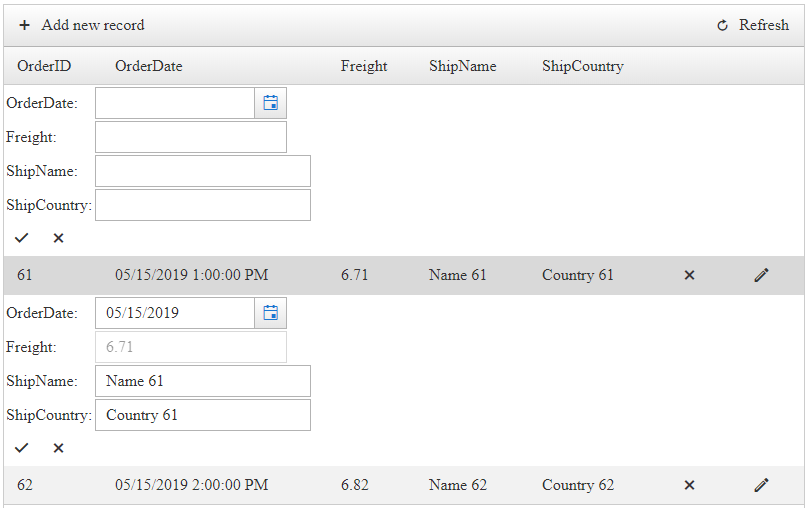Click the empty ShipName input field

click(202, 171)
